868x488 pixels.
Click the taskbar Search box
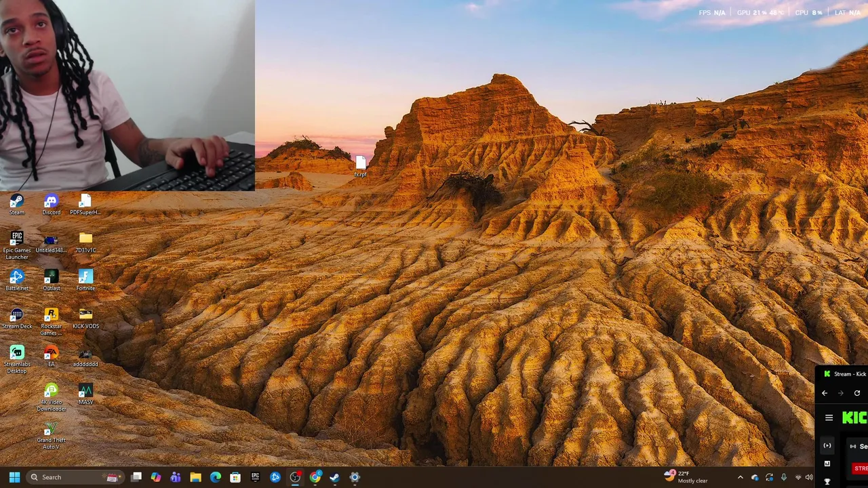coord(75,477)
